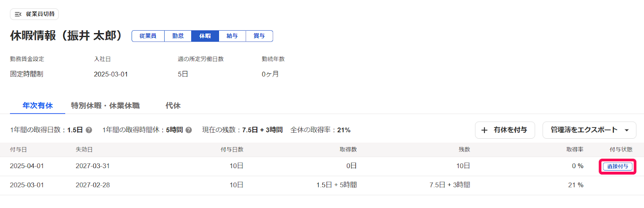Click the 失効日 column header
The image size is (644, 208).
click(84, 150)
